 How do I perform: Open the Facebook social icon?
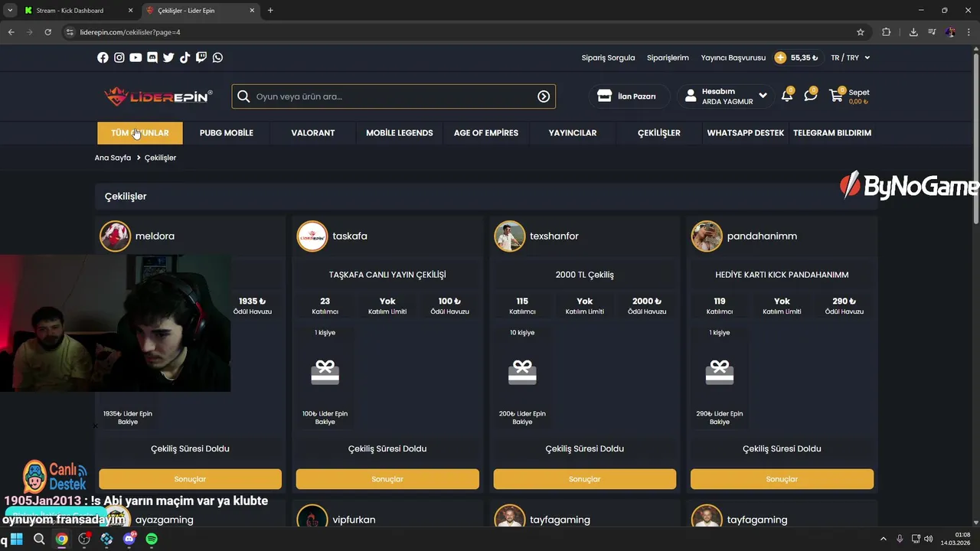[103, 57]
